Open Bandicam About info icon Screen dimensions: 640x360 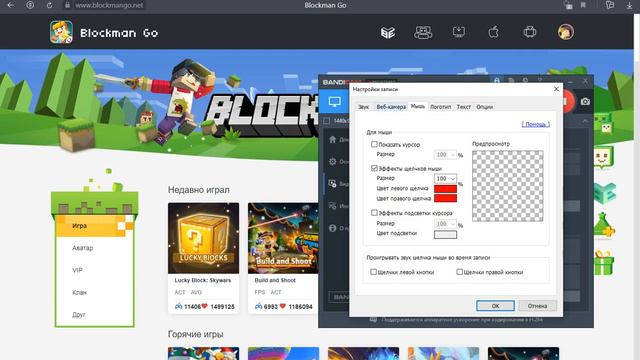click(333, 228)
